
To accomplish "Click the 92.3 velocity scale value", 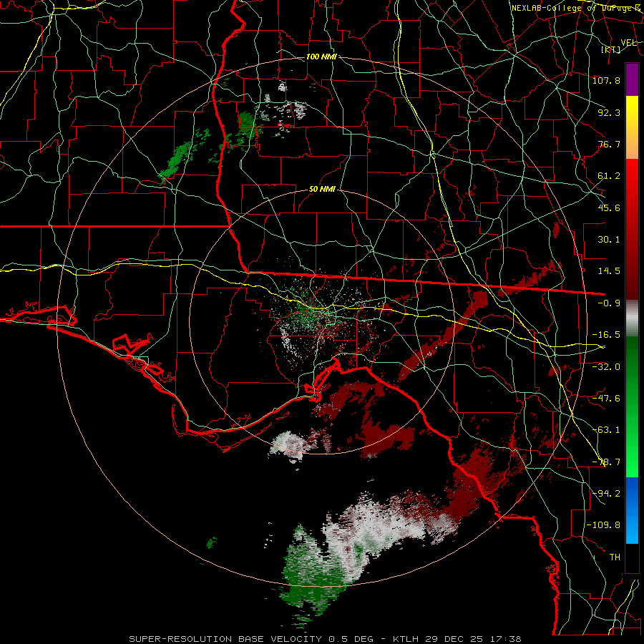I will (609, 112).
